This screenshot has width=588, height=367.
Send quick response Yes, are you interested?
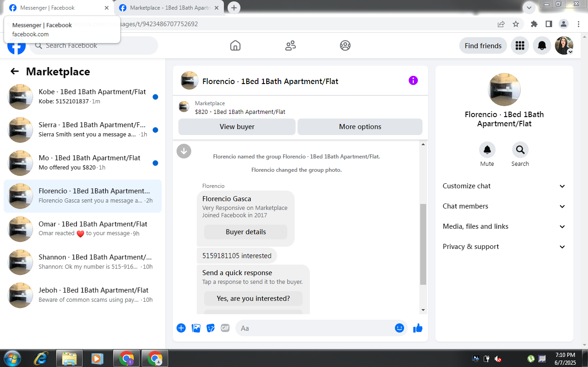click(x=253, y=299)
